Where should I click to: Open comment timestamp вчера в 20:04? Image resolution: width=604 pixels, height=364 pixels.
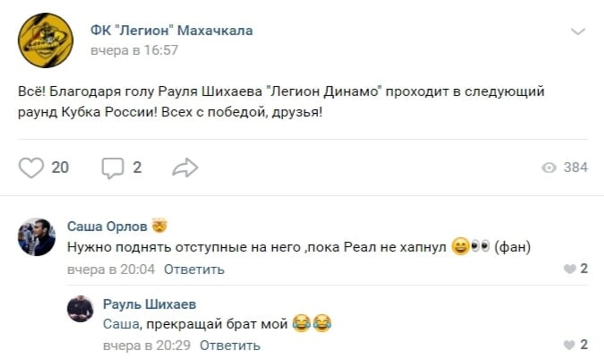click(x=111, y=269)
